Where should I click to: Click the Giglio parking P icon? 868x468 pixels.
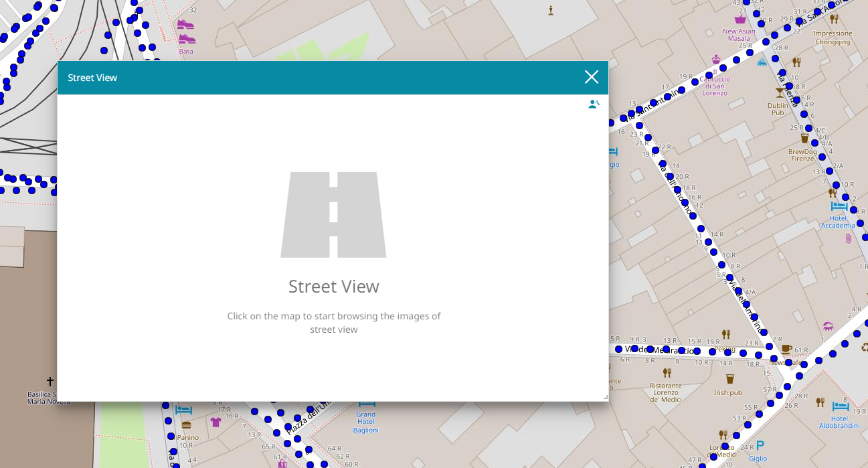point(760,445)
